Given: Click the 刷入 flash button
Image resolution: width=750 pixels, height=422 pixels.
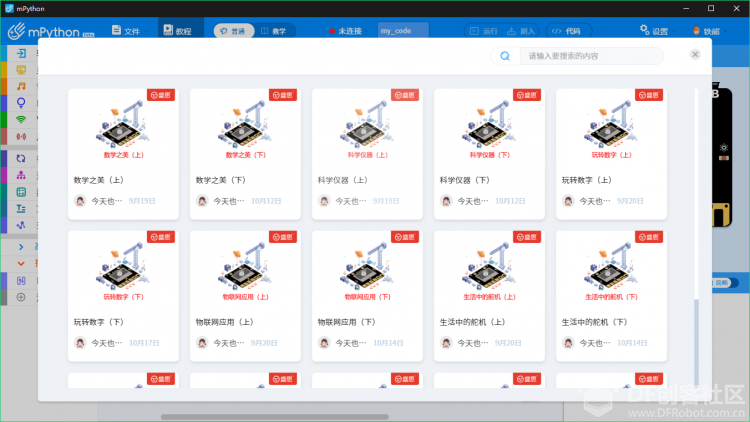Looking at the screenshot, I should click(x=521, y=31).
